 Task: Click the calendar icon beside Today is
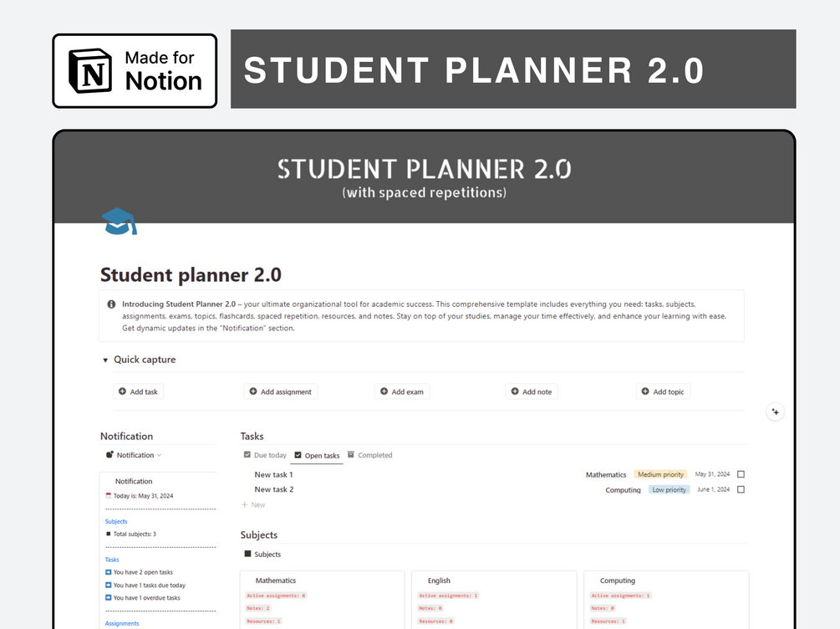click(x=109, y=496)
